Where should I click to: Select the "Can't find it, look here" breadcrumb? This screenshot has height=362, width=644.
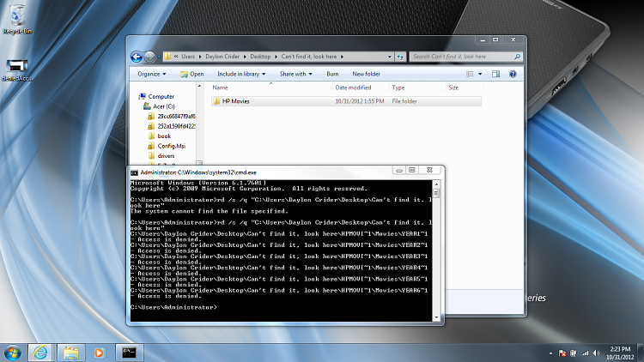pos(309,57)
